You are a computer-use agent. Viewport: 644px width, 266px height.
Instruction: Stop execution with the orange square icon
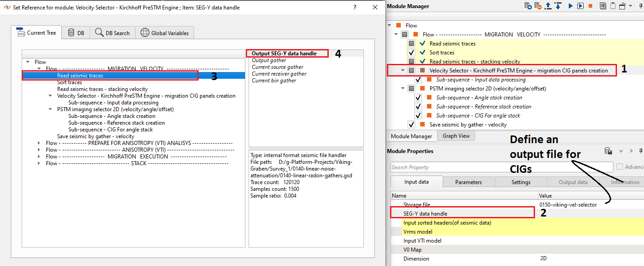click(x=590, y=6)
